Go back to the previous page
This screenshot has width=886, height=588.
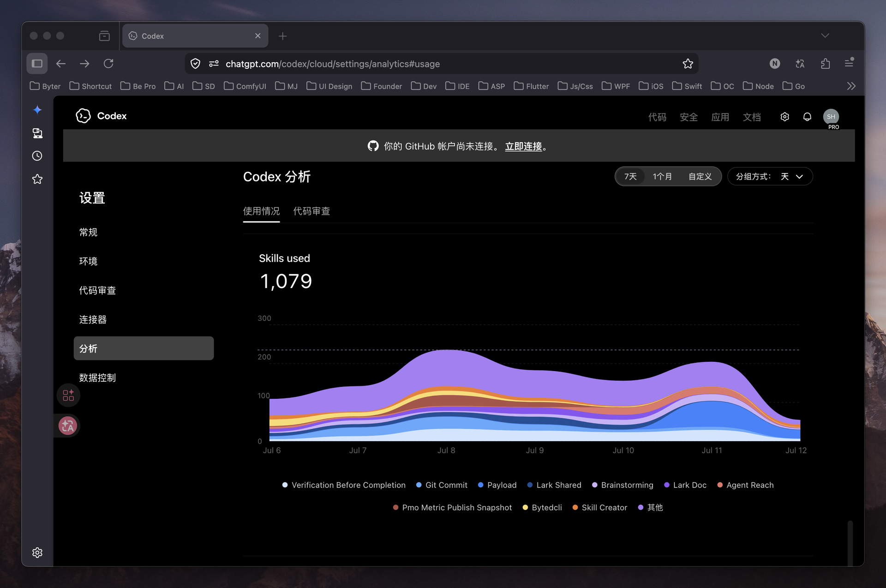pyautogui.click(x=61, y=64)
